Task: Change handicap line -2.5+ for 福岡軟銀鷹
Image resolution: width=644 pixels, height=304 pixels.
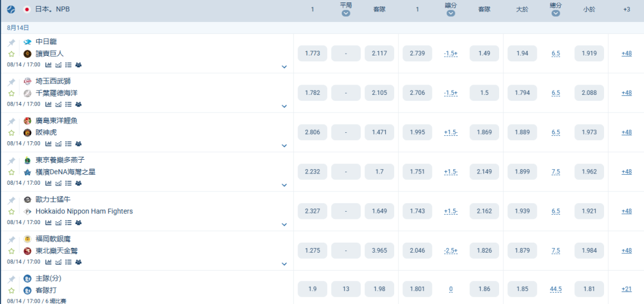Action: [451, 250]
